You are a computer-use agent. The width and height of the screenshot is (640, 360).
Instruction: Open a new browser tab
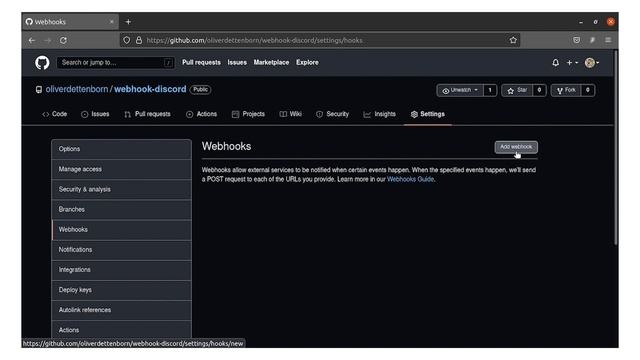point(128,22)
